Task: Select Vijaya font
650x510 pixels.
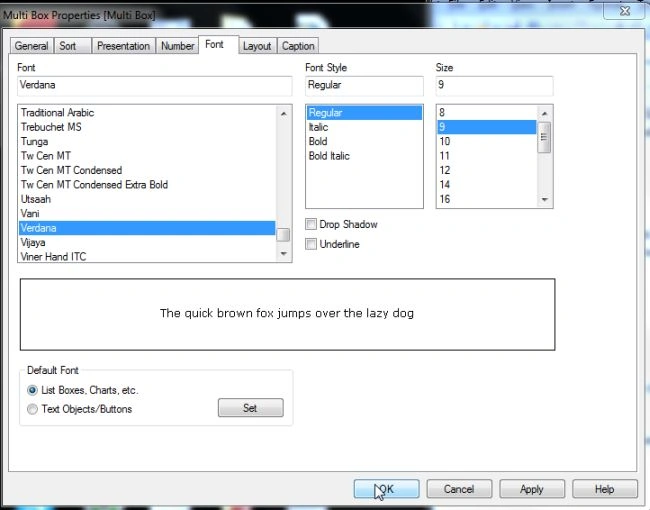Action: click(147, 242)
